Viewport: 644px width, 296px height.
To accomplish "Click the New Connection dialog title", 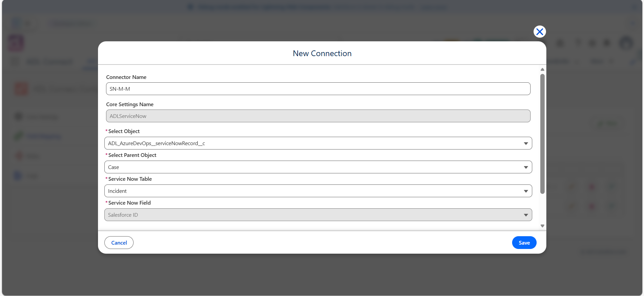I will (x=322, y=53).
